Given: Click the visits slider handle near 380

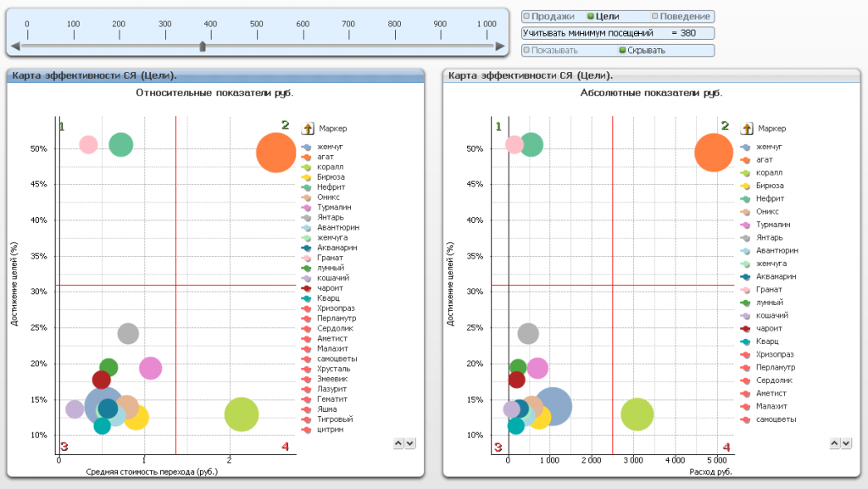Looking at the screenshot, I should pyautogui.click(x=202, y=47).
